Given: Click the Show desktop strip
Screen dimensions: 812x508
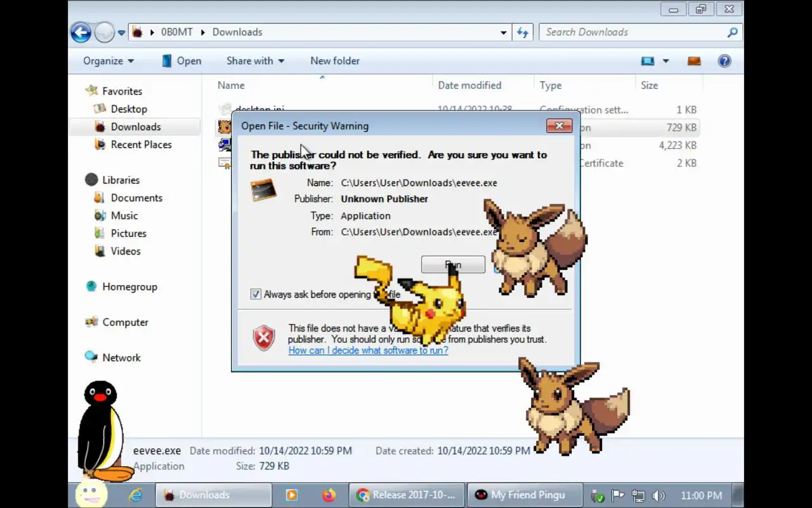Looking at the screenshot, I should 738,495.
